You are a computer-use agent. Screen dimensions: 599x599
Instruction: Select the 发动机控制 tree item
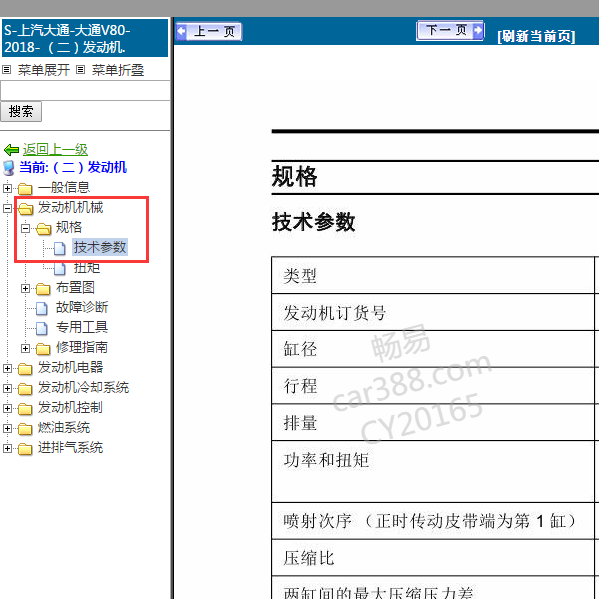(70, 407)
